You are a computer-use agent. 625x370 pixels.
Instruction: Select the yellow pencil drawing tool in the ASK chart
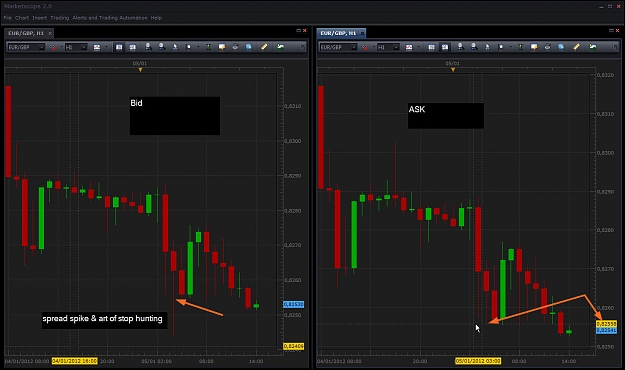(x=576, y=47)
